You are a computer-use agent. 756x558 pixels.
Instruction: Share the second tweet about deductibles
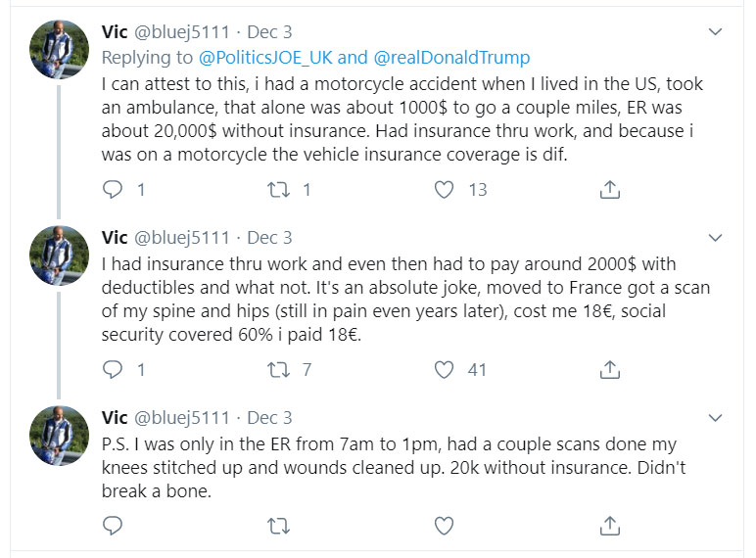click(609, 369)
